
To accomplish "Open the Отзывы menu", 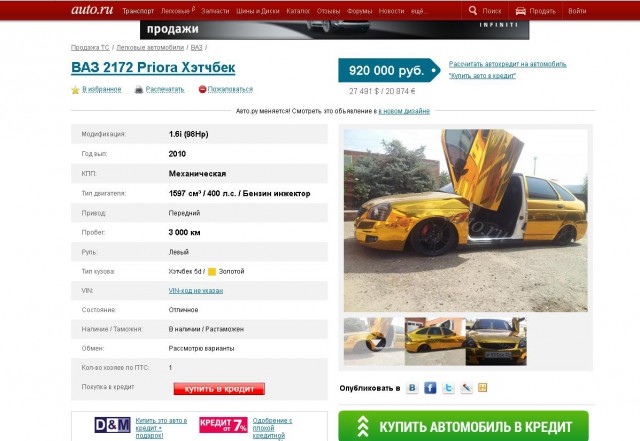I will (x=329, y=11).
